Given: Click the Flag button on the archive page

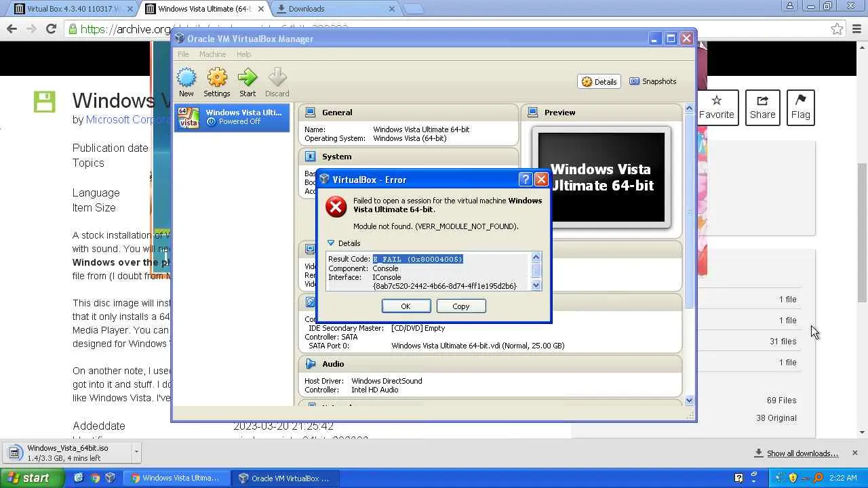Looking at the screenshot, I should point(800,107).
